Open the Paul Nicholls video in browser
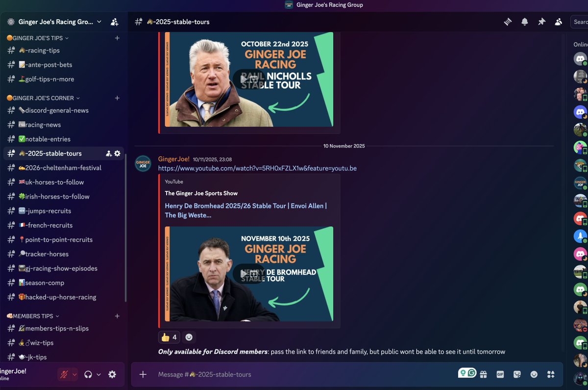The image size is (588, 390). (x=253, y=79)
